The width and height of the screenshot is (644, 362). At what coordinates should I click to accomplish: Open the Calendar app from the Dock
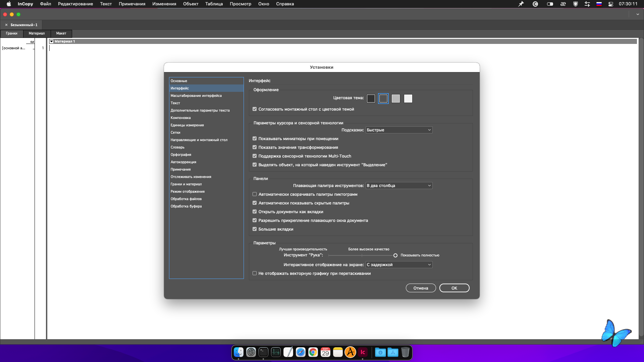point(325,352)
